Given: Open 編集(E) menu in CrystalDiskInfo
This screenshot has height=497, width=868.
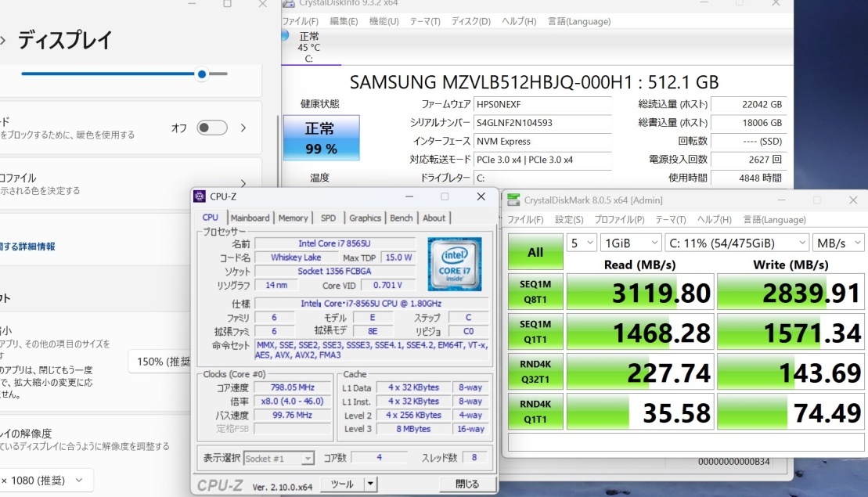Looking at the screenshot, I should click(344, 22).
